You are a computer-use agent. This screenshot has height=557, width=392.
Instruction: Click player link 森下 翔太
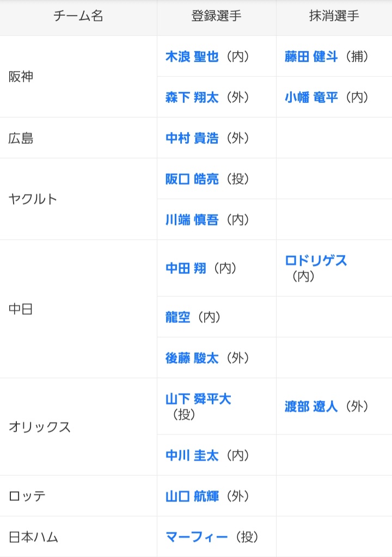tap(192, 97)
